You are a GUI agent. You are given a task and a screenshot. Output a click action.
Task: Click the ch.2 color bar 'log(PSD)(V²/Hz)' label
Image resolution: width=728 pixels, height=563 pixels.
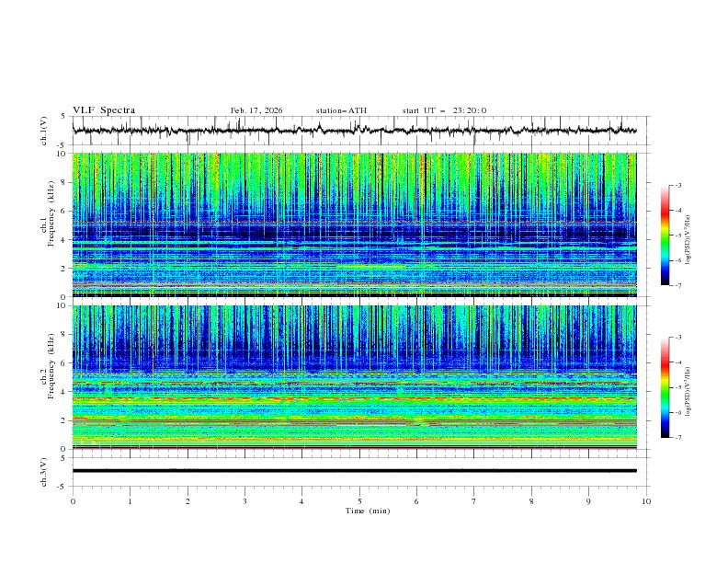tap(688, 392)
